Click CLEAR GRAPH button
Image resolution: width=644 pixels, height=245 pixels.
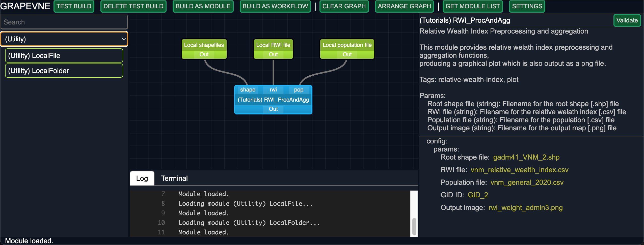tap(344, 6)
